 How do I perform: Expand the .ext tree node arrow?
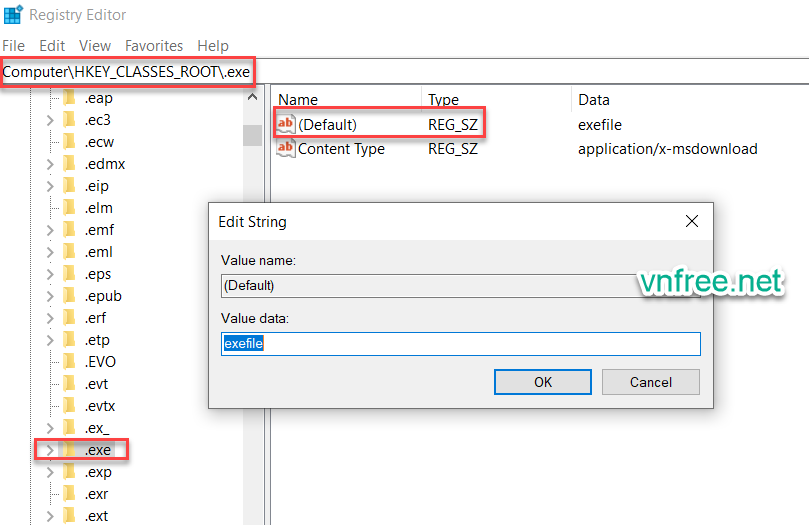[49, 516]
